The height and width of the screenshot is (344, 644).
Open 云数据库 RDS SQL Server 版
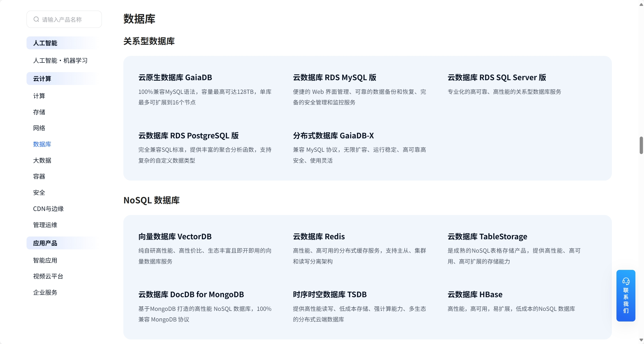coord(497,77)
